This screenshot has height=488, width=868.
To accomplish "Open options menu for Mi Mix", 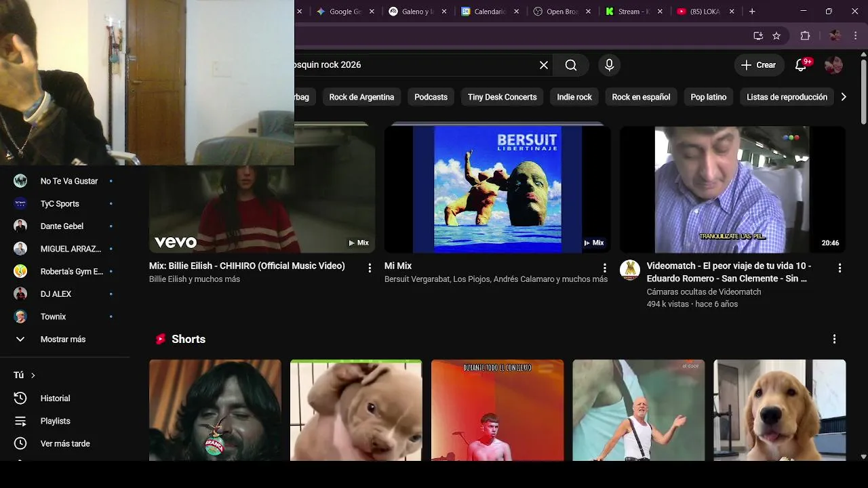I will [604, 268].
